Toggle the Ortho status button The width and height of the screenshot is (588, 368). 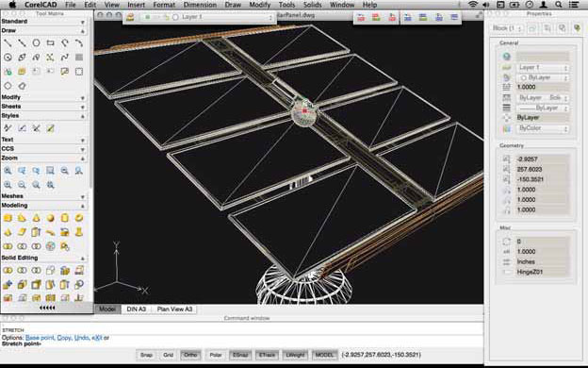[x=190, y=355]
